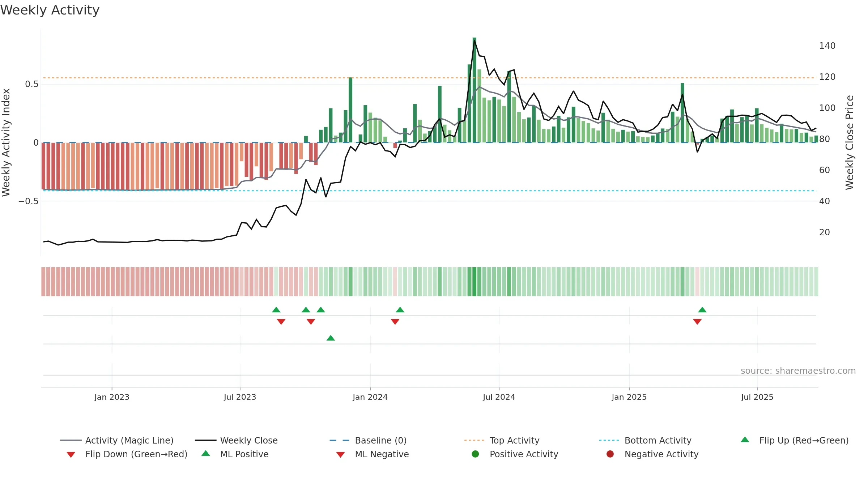Click the red ML Negative triangle in legend
868x488 pixels.
coord(340,455)
